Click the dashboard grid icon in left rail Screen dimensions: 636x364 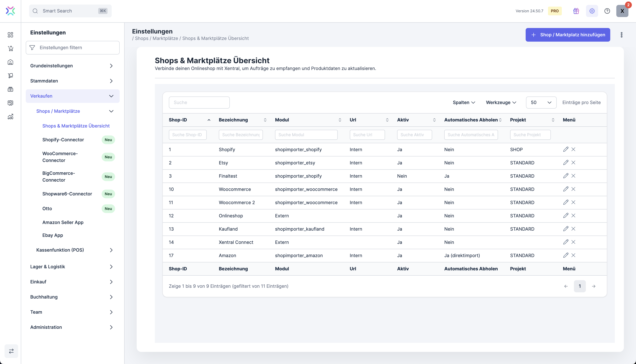pos(10,35)
